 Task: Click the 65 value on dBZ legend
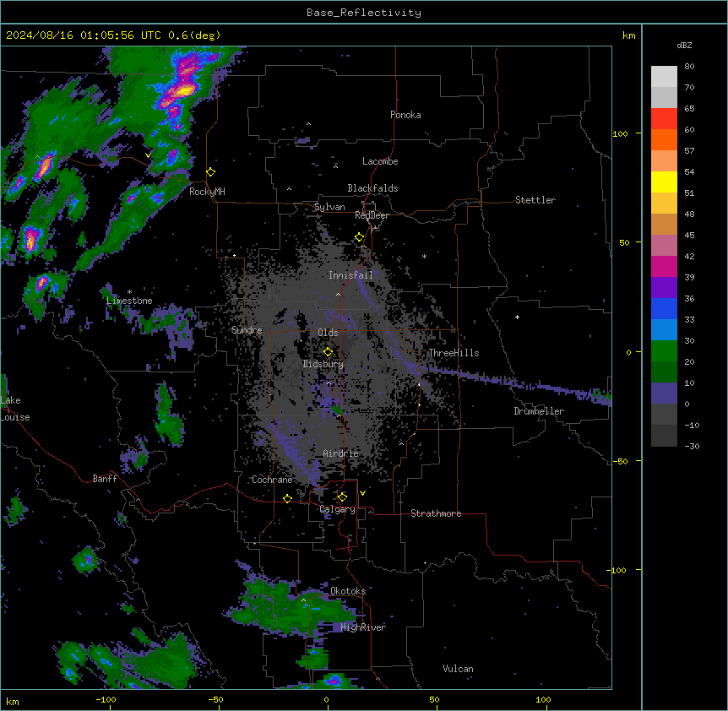pyautogui.click(x=689, y=109)
